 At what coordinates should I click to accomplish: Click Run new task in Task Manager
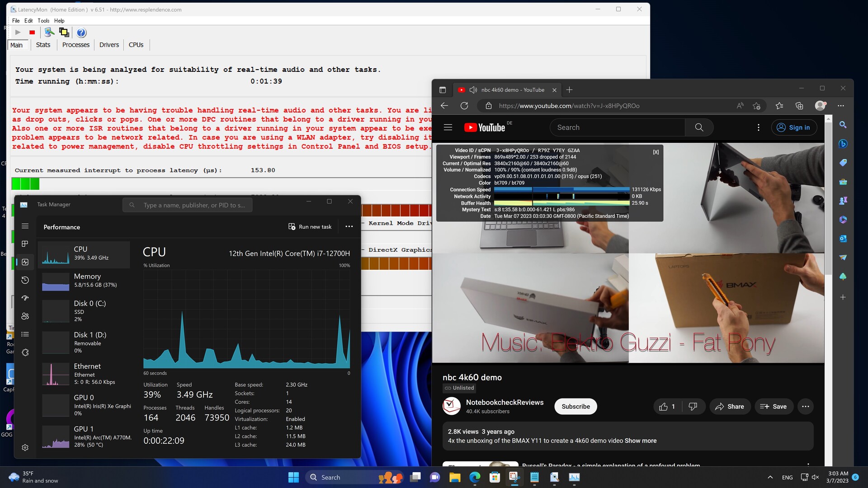point(310,226)
